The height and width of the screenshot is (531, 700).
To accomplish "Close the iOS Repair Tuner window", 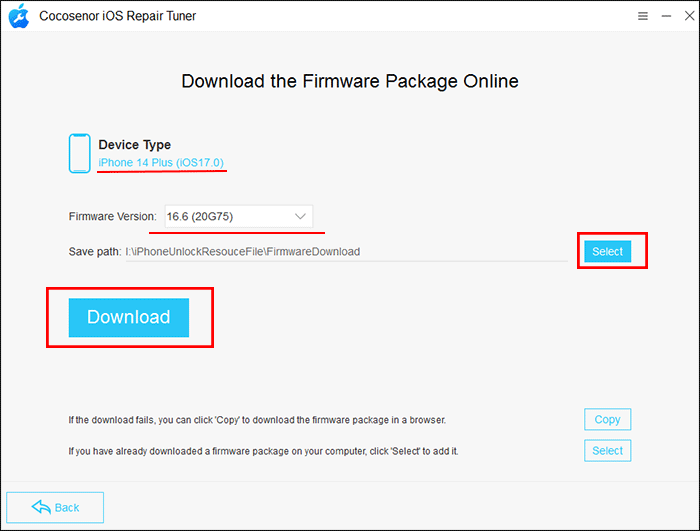I will pos(689,16).
